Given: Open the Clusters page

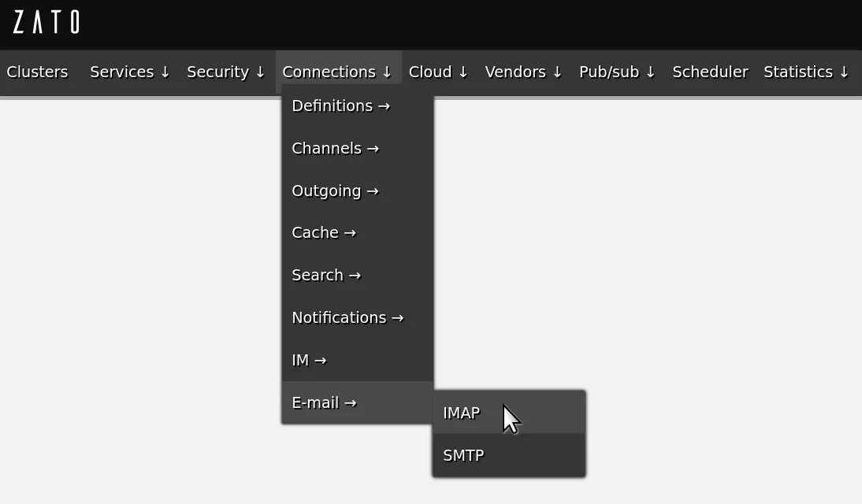Looking at the screenshot, I should click(37, 72).
